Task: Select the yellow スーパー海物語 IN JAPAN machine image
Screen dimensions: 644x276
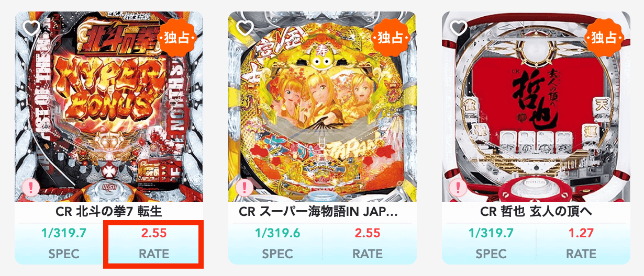Action: (323, 107)
